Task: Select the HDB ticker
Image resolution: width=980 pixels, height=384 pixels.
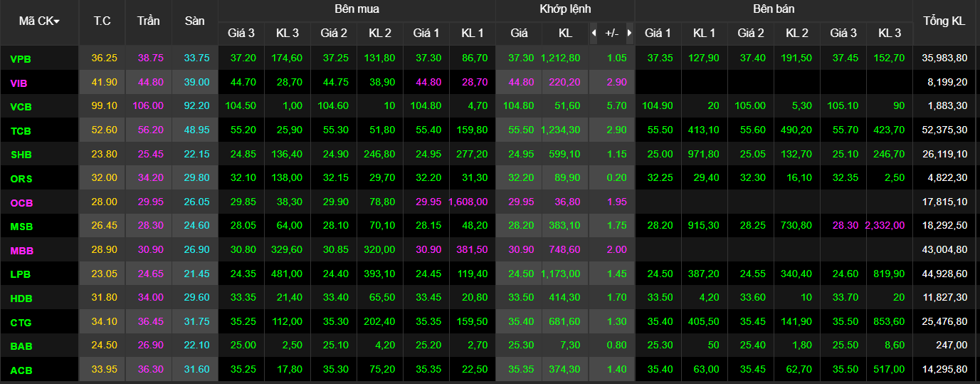Action: point(21,299)
